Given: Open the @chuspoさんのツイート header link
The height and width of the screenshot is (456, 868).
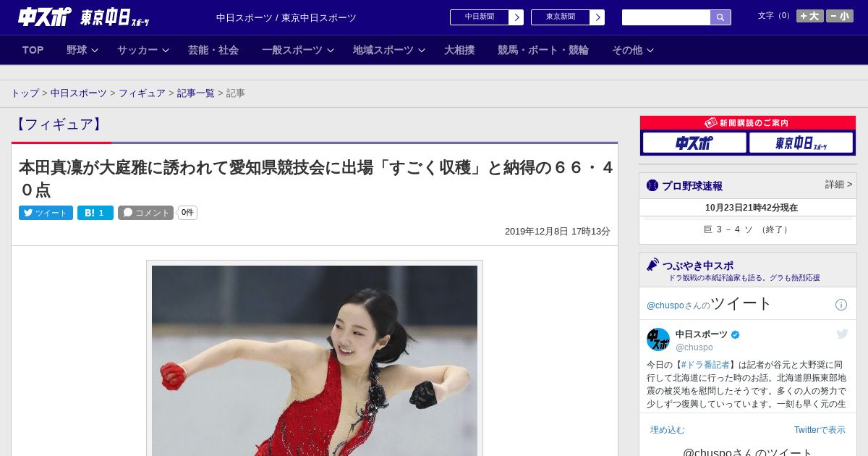Looking at the screenshot, I should tap(710, 304).
